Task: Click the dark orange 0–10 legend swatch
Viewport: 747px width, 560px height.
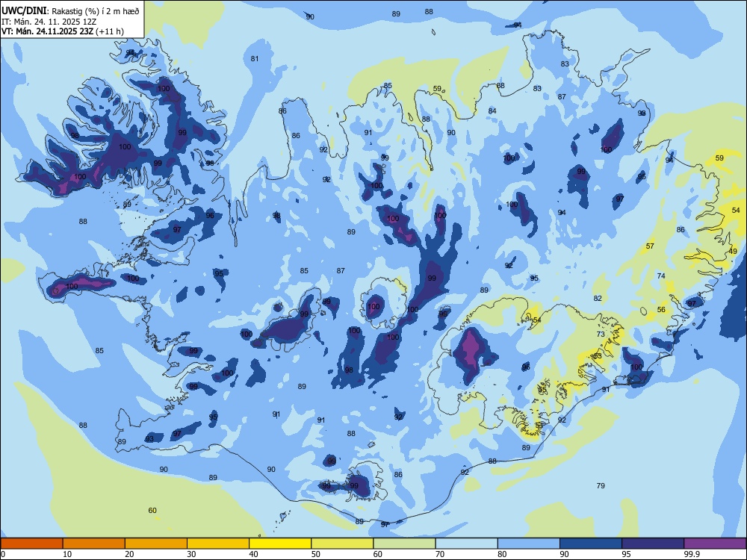Action: tap(31, 544)
